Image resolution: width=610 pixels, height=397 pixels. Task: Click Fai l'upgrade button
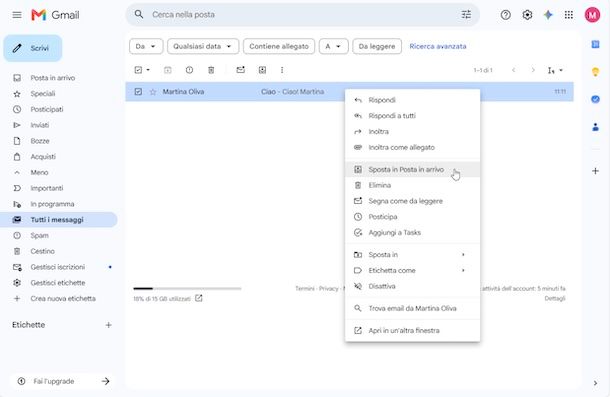click(x=62, y=381)
